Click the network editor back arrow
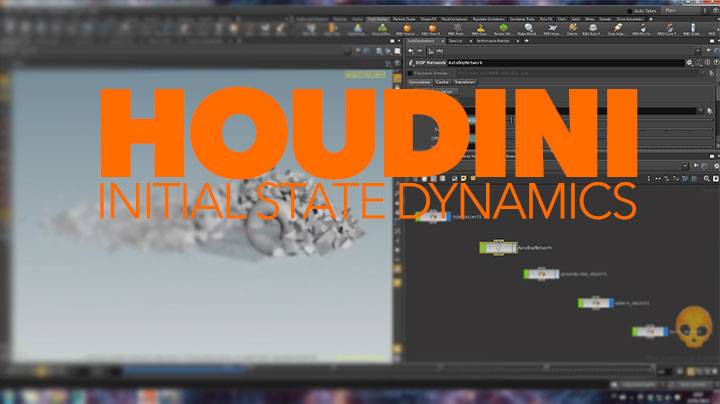720x404 pixels. point(411,51)
